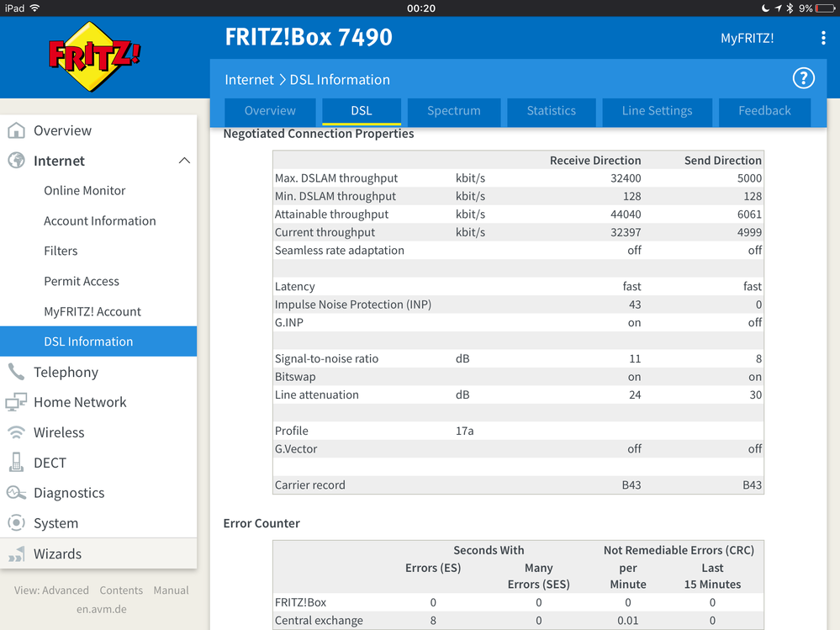Click the attainable throughput value 44040
Image resolution: width=840 pixels, height=630 pixels.
point(626,214)
